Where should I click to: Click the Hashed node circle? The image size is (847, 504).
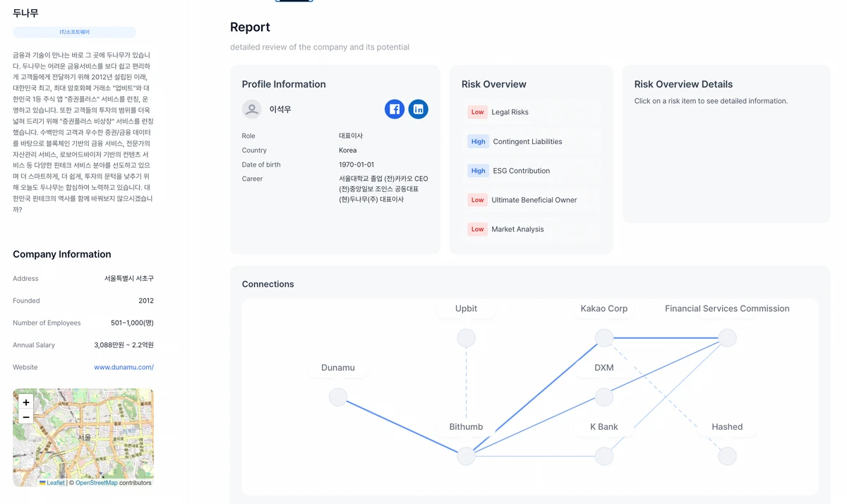tap(727, 457)
